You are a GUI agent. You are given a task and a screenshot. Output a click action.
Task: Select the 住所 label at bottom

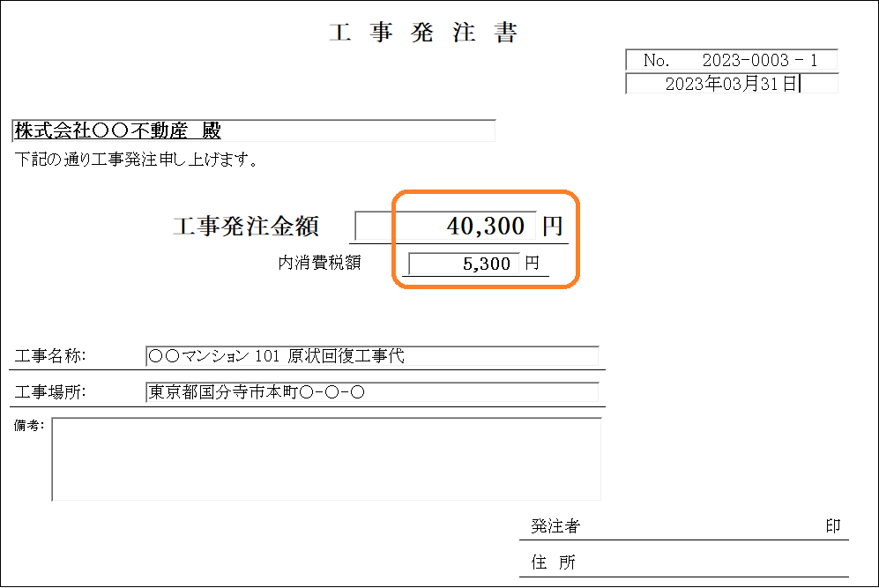coord(554,562)
